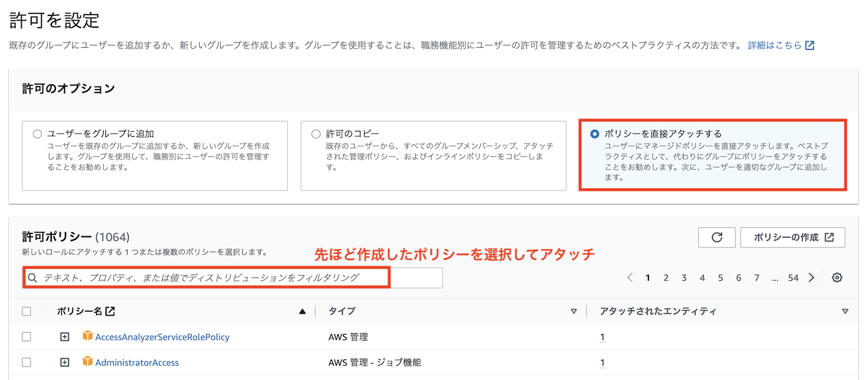Screen dimensions: 868x380
Task: Go to the next page with right chevron
Action: click(x=811, y=277)
